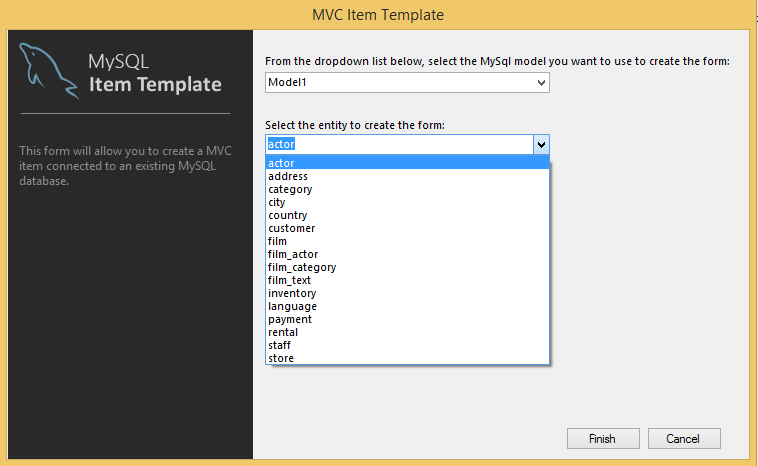
Task: Choose address from the entity list
Action: tap(407, 176)
